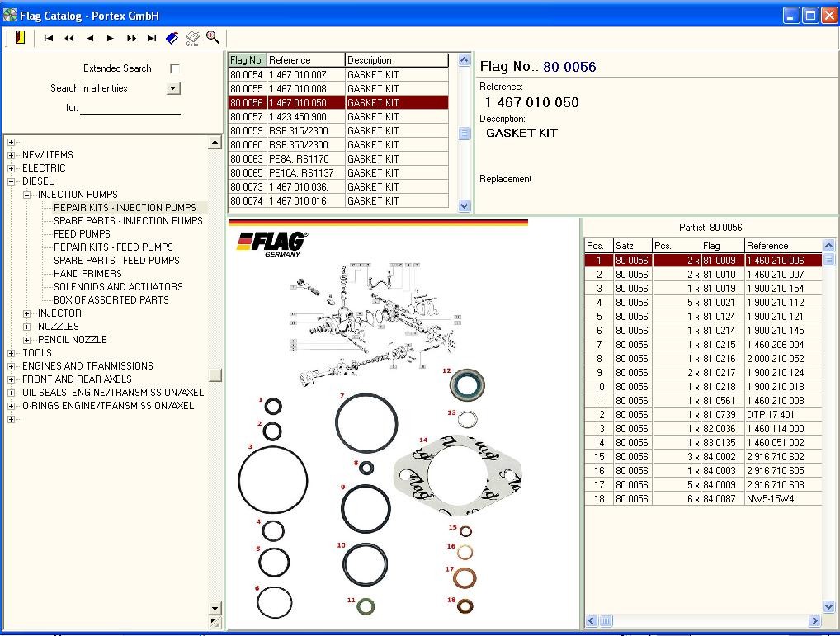Select catalog row PE8A..RS1170
Image resolution: width=840 pixels, height=636 pixels.
[x=338, y=159]
